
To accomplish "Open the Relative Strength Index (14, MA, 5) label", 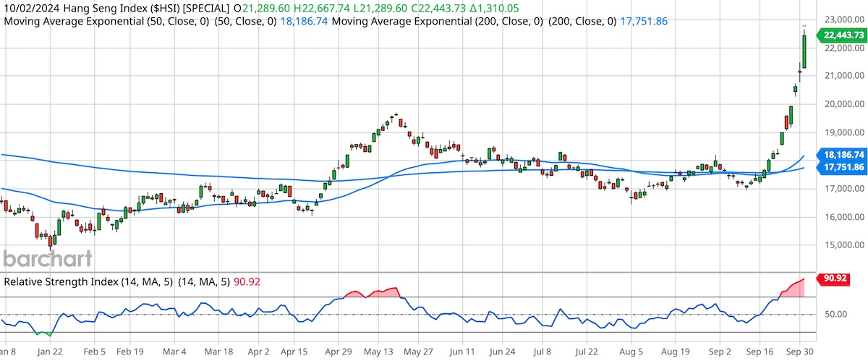I will 88,282.
